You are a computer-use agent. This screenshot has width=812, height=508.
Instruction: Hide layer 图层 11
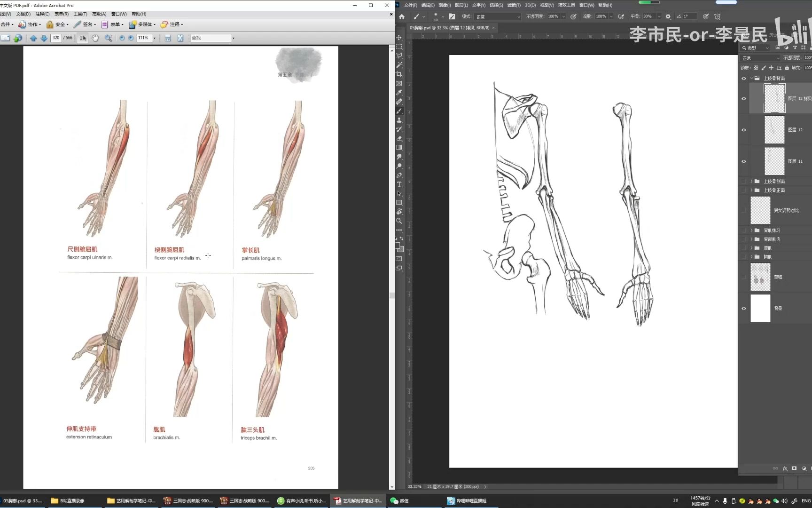743,161
